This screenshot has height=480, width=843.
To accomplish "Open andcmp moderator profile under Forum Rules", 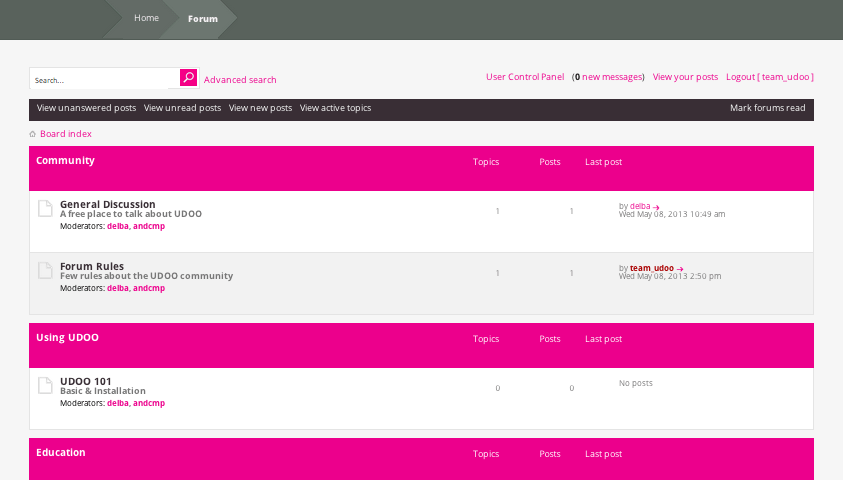I will pyautogui.click(x=149, y=288).
